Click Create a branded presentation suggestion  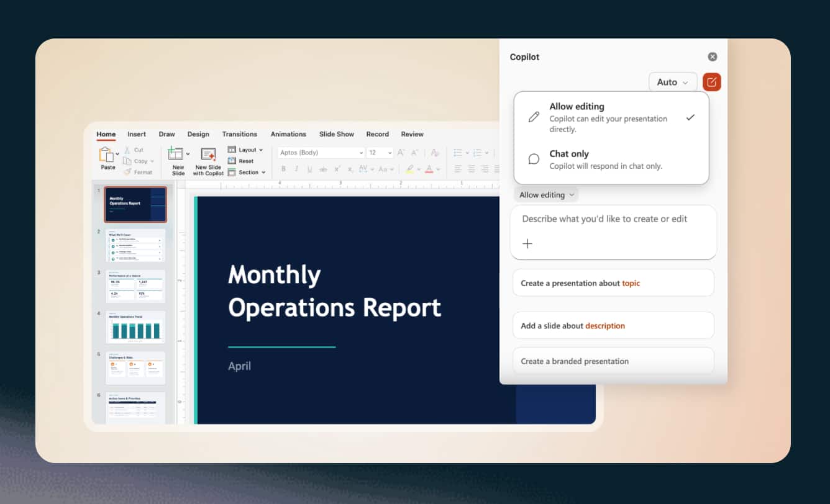613,361
